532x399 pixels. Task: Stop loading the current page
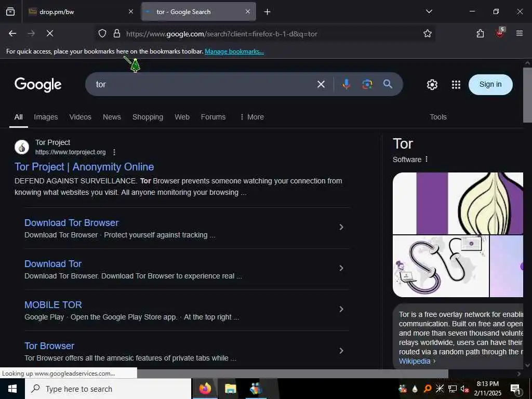coord(49,33)
